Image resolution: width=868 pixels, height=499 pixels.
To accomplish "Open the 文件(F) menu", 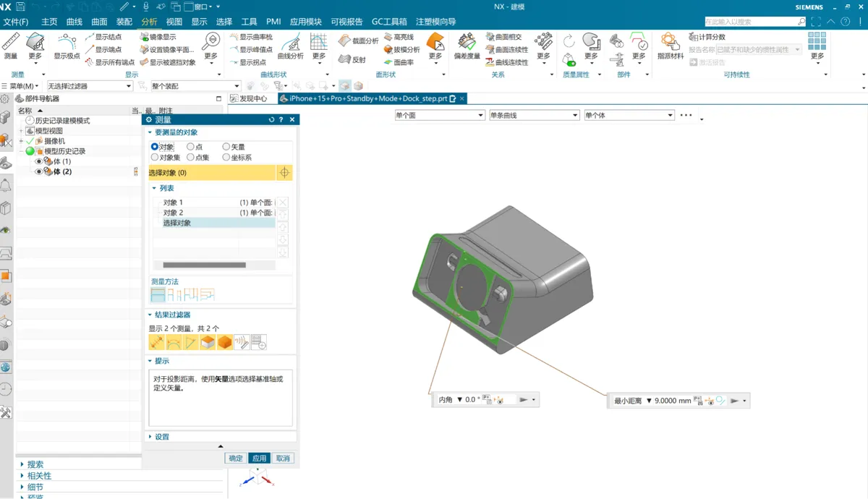I will click(15, 22).
